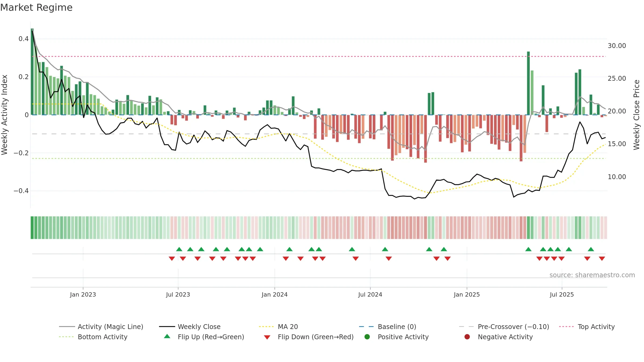The height and width of the screenshot is (362, 644).
Task: Click the 25.00 price axis tick
Action: (x=617, y=79)
